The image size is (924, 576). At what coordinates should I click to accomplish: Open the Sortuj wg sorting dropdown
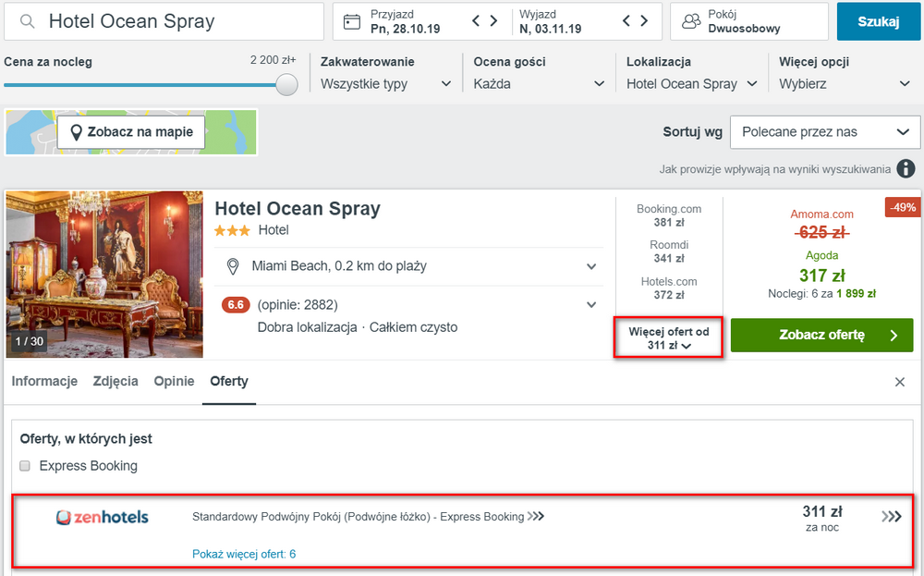pyautogui.click(x=825, y=132)
